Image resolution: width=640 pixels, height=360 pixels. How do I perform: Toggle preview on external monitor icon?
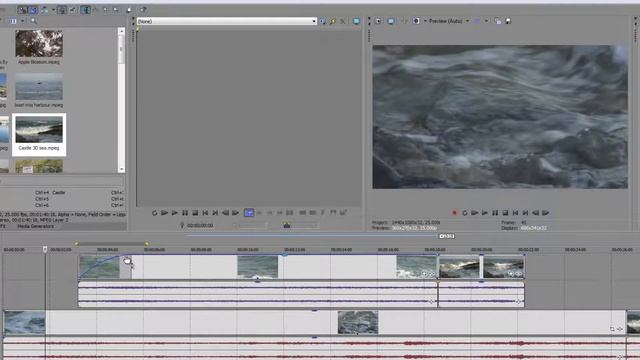391,21
